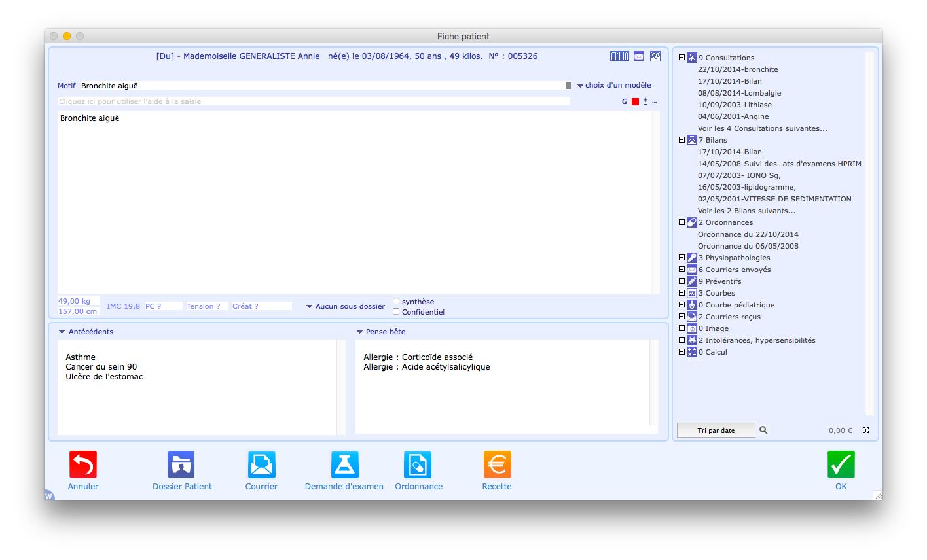Click the Demande d'examen flask icon

click(345, 464)
